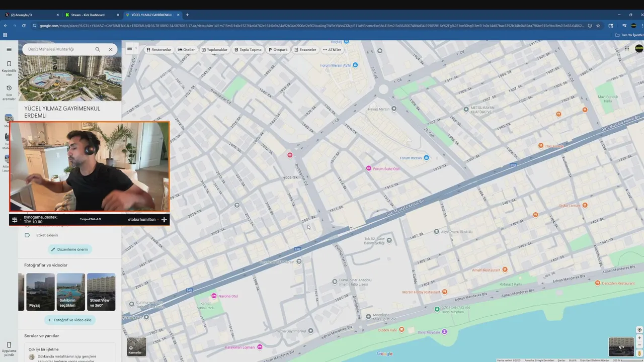Filter map by Oteller
Image resolution: width=644 pixels, height=362 pixels.
point(186,50)
